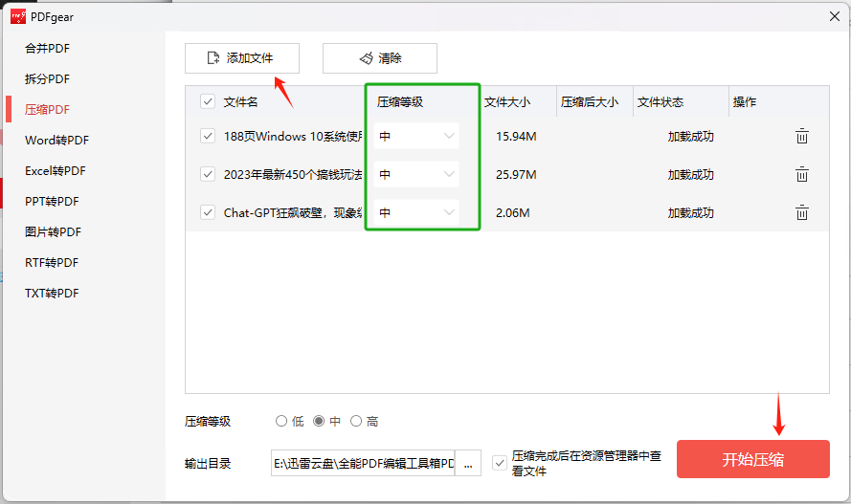This screenshot has height=504, width=851.
Task: Expand compression level dropdown for 2023年最新450个 file
Action: (x=416, y=175)
